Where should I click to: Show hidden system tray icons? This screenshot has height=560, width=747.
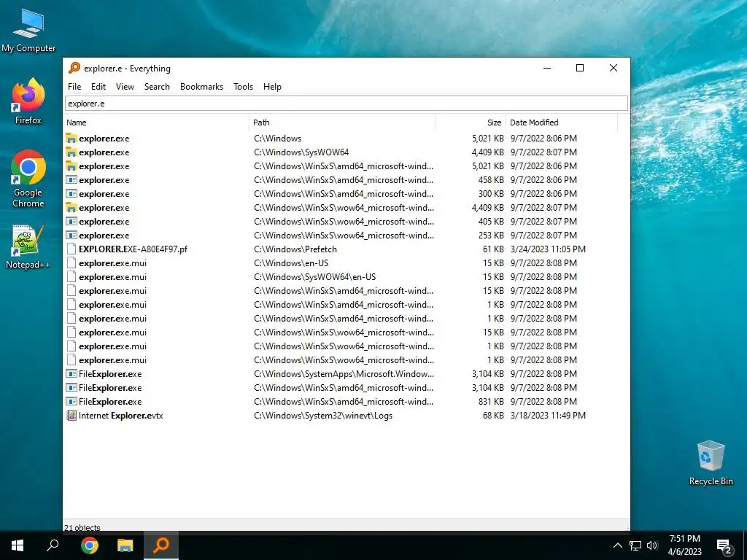[x=617, y=545]
